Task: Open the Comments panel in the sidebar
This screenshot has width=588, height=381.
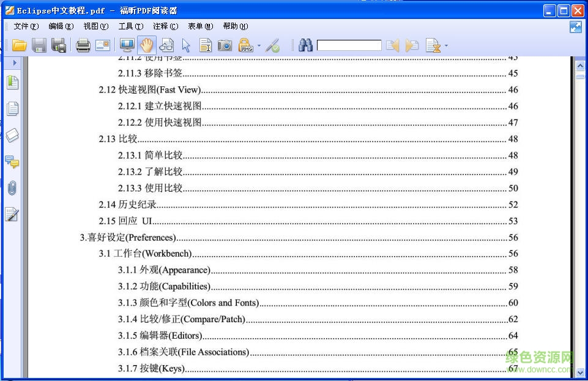Action: (x=12, y=162)
